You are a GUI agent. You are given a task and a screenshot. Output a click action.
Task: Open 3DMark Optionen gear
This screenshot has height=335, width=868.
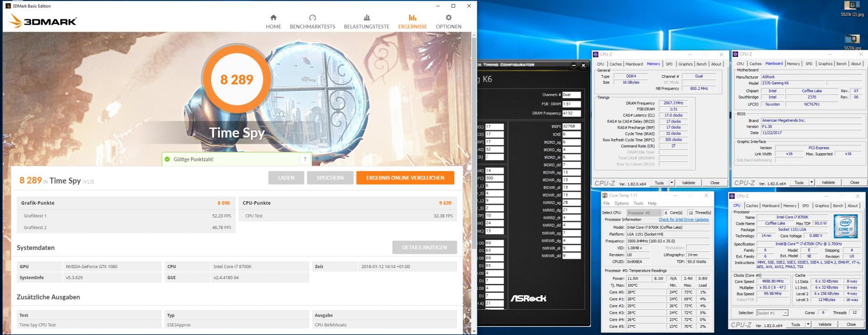click(448, 21)
